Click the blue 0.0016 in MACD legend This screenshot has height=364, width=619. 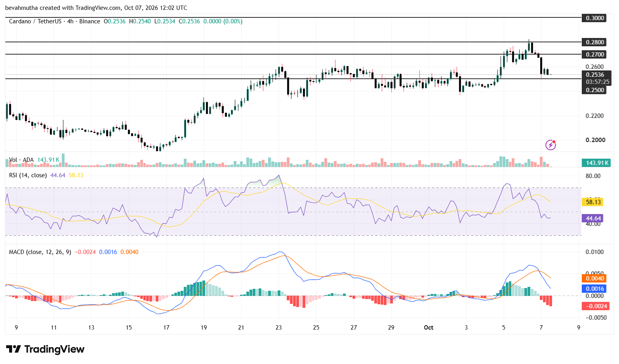(108, 252)
